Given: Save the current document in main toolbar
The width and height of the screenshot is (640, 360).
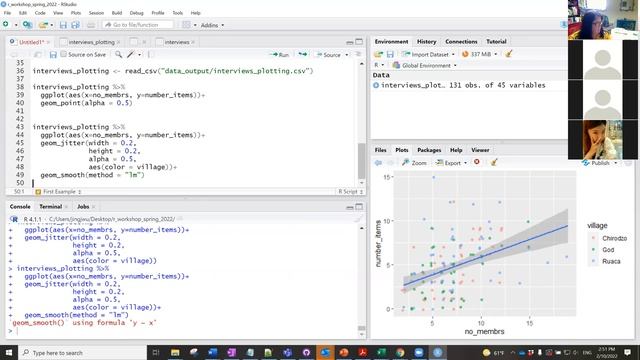Looking at the screenshot, I should pyautogui.click(x=63, y=25).
